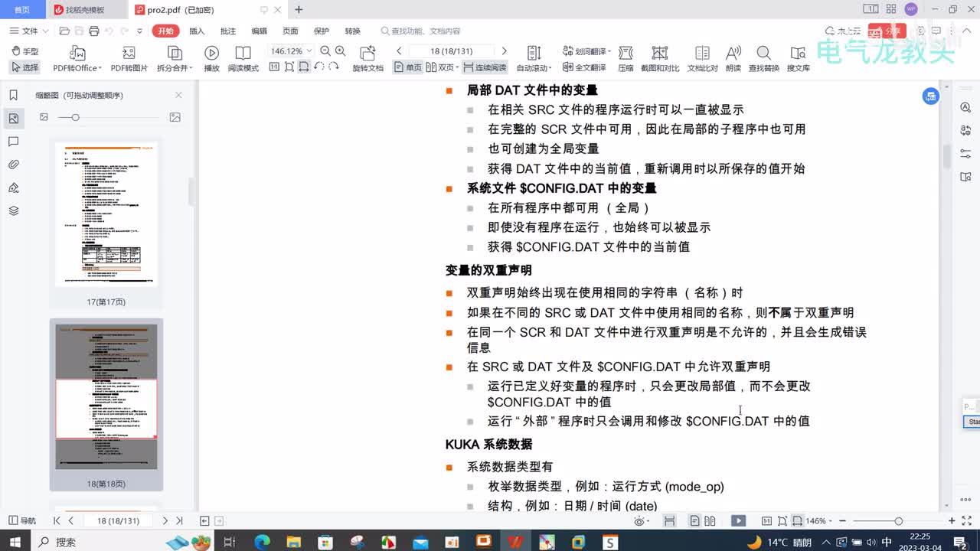Set actual size (1:1) view in toolbar
The width and height of the screenshot is (980, 551).
(x=274, y=67)
